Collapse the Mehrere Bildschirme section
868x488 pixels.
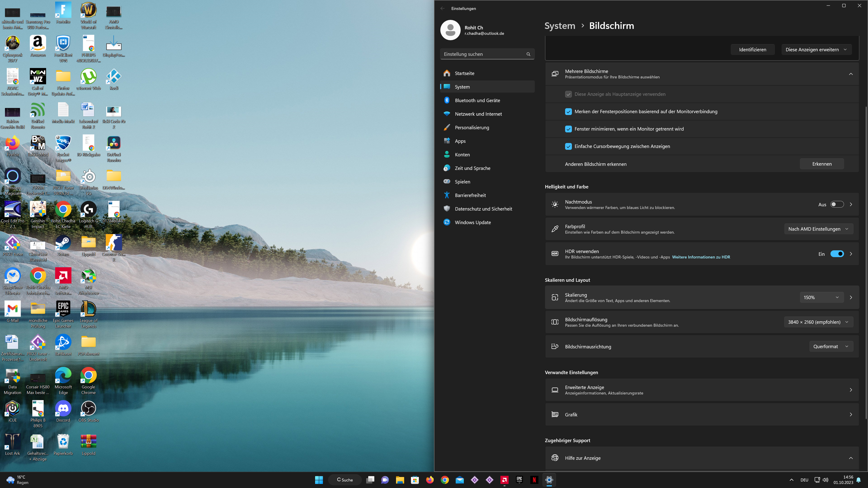pyautogui.click(x=850, y=74)
